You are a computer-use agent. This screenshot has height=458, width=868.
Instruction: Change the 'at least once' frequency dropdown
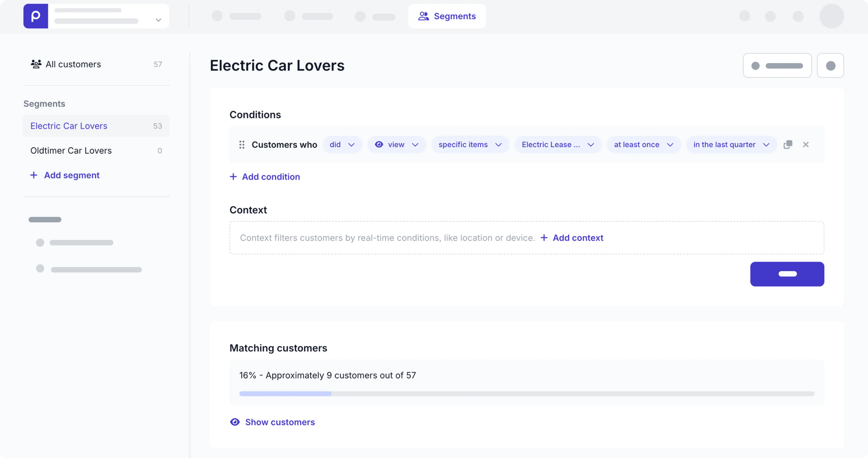coord(643,145)
